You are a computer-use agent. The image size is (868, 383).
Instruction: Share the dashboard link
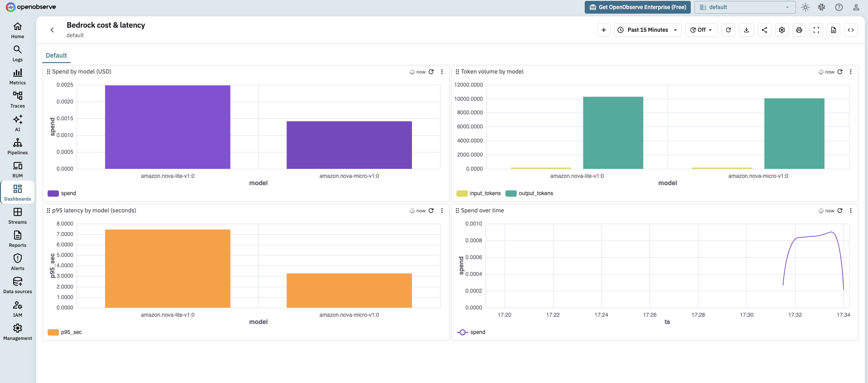click(765, 30)
